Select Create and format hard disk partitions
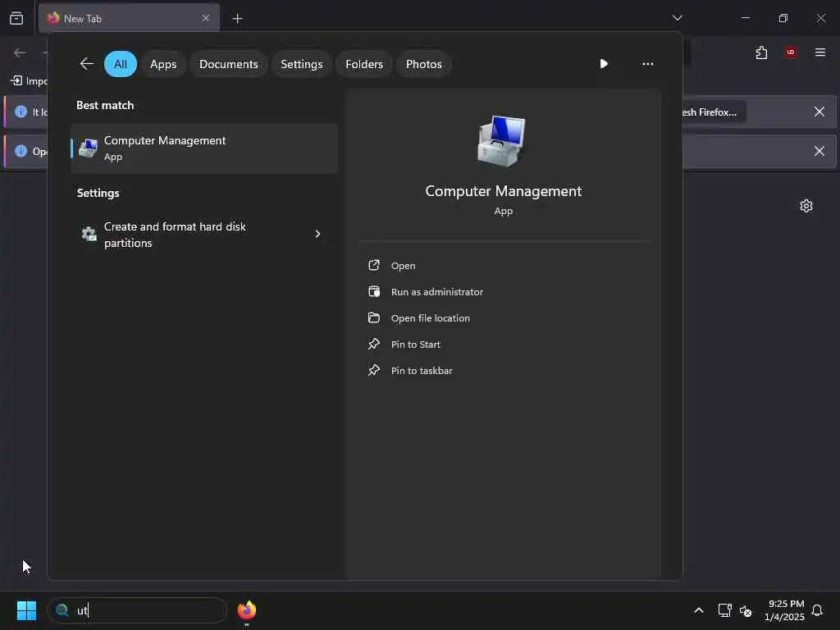The width and height of the screenshot is (840, 630). pos(204,235)
